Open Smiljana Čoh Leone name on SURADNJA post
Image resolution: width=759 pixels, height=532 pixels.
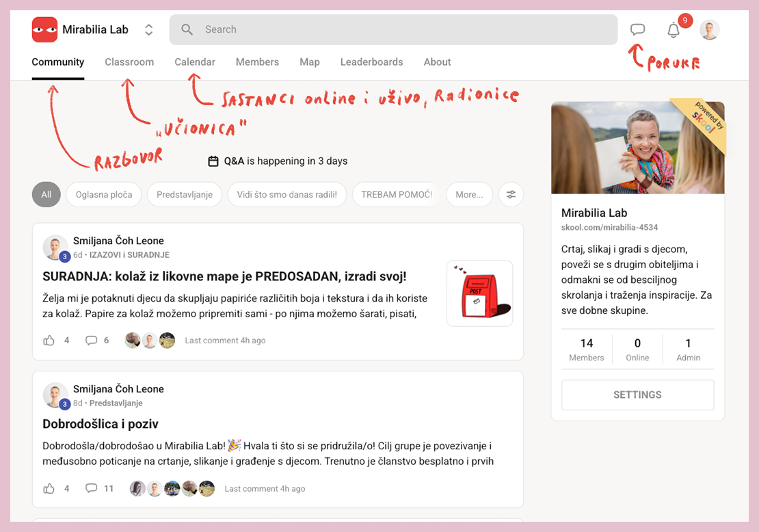pyautogui.click(x=118, y=241)
